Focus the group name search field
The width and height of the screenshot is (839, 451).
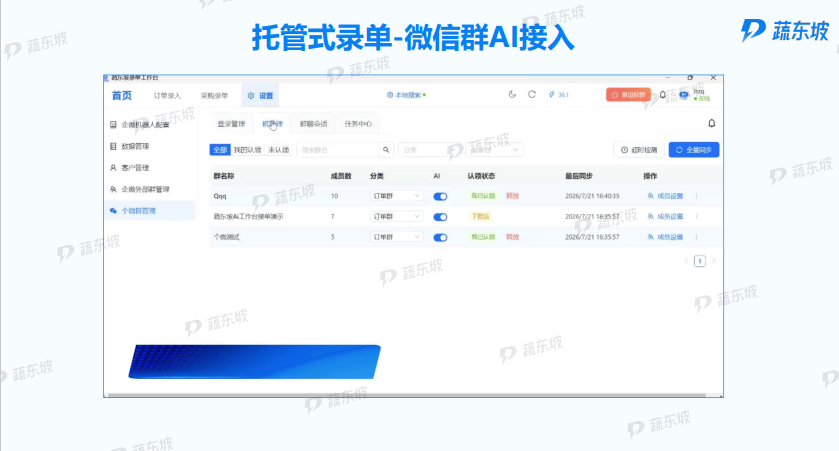click(x=338, y=150)
